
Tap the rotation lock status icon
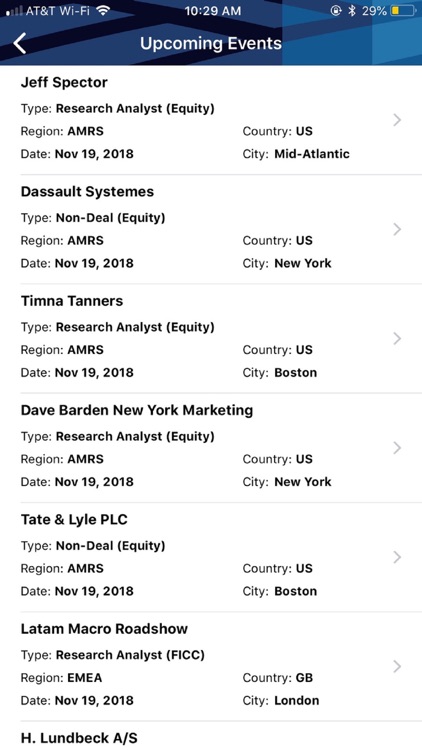click(x=336, y=11)
